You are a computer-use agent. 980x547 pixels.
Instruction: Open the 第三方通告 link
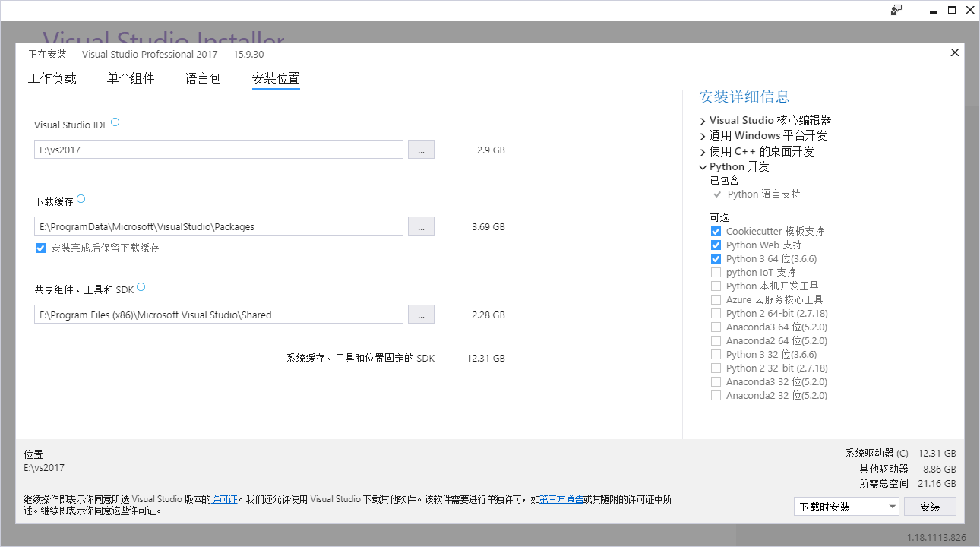561,499
